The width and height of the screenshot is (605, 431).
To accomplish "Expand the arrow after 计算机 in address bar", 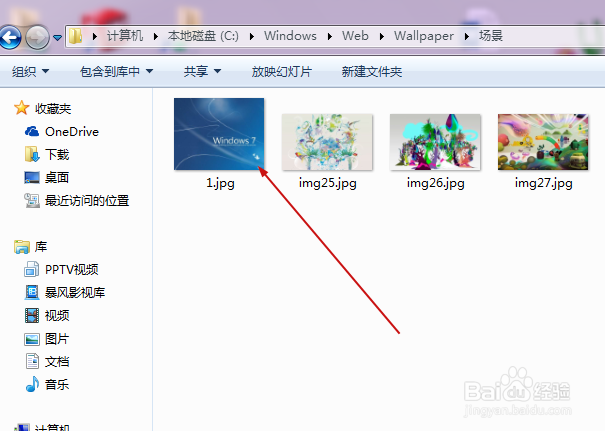I will 155,36.
